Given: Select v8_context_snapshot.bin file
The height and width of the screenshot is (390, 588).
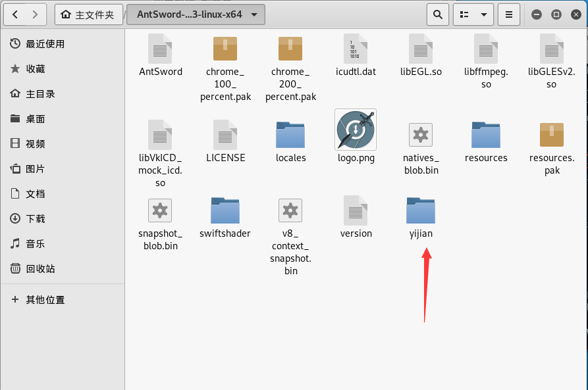Looking at the screenshot, I should point(290,236).
